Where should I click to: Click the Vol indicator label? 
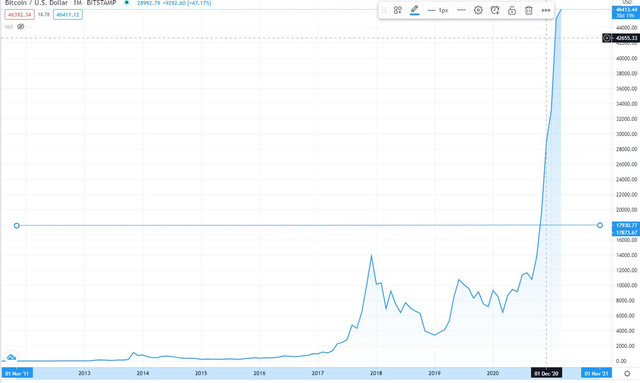[x=9, y=27]
